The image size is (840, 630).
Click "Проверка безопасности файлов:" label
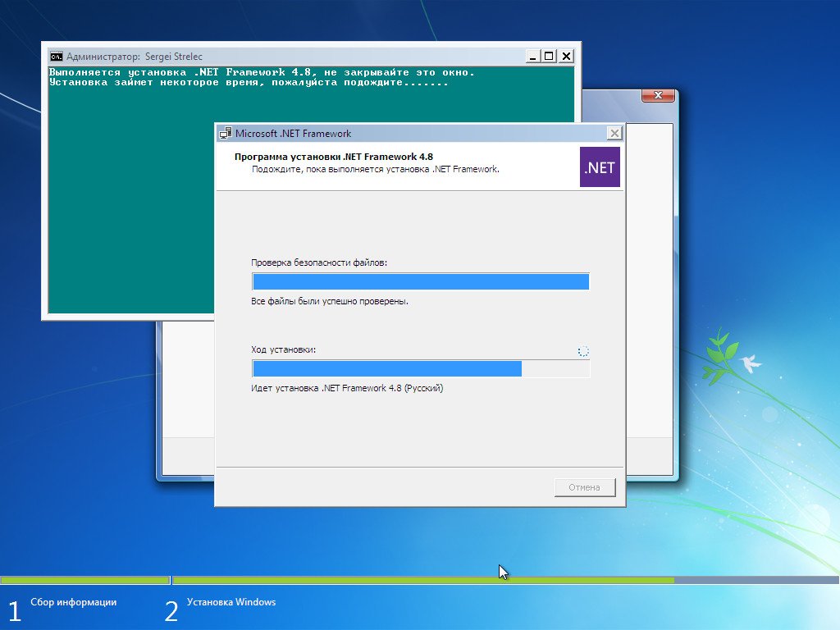pos(319,262)
